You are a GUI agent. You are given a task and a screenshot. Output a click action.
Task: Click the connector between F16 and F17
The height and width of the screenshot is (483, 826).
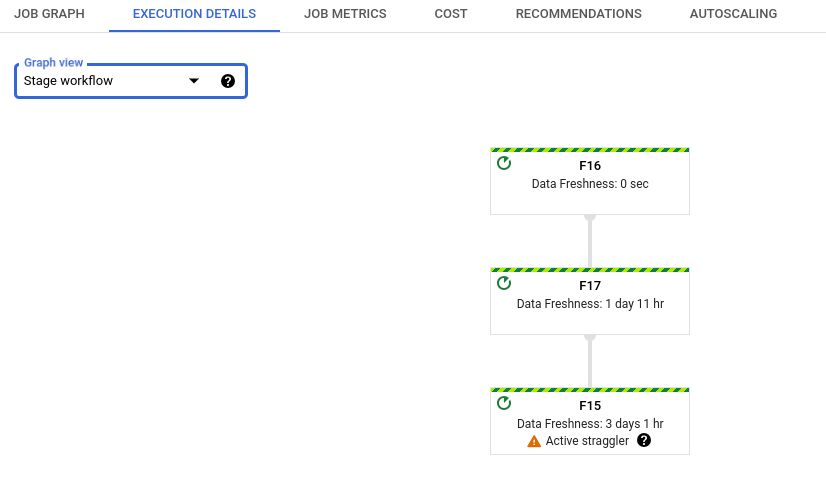click(x=590, y=241)
